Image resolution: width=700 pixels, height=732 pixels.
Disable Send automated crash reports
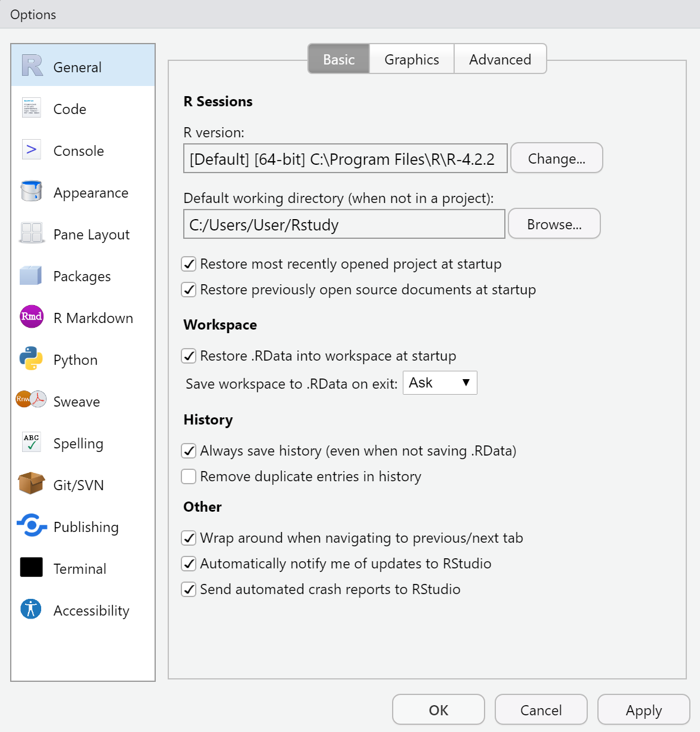[x=189, y=589]
